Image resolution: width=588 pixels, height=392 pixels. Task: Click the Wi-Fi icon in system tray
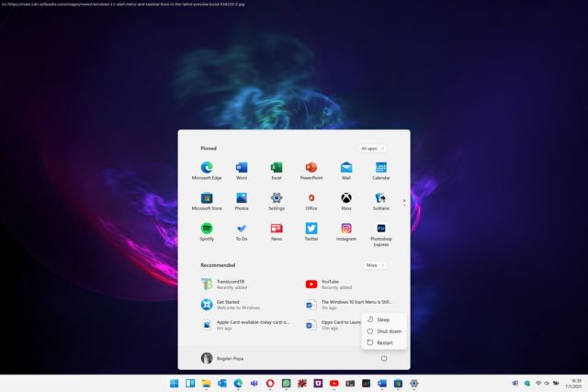(x=538, y=384)
